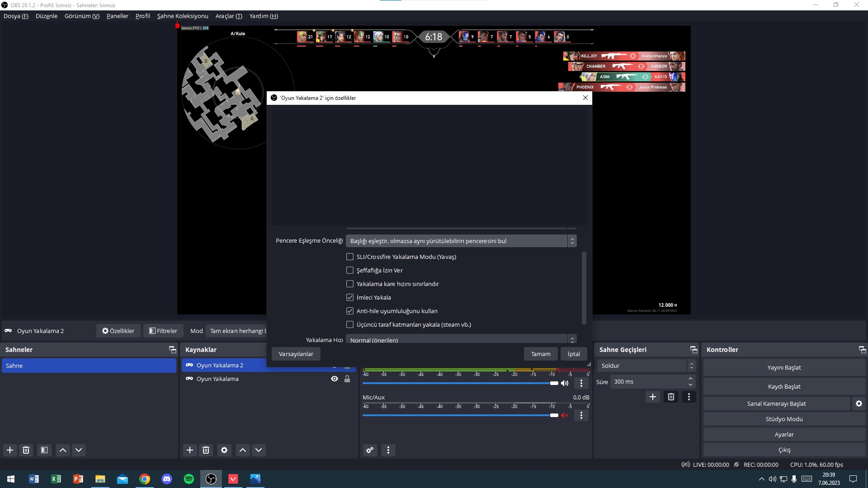Move scene down arrow icon

pyautogui.click(x=79, y=450)
